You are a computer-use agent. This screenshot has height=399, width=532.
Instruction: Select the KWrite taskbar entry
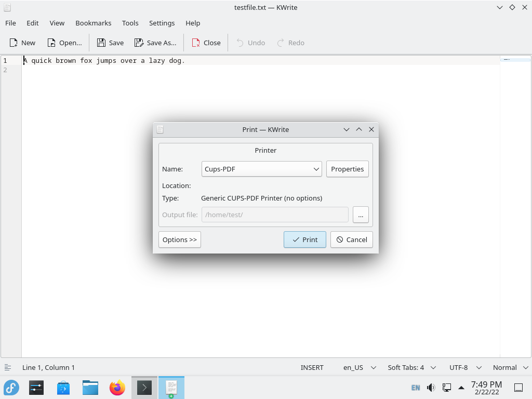(171, 388)
